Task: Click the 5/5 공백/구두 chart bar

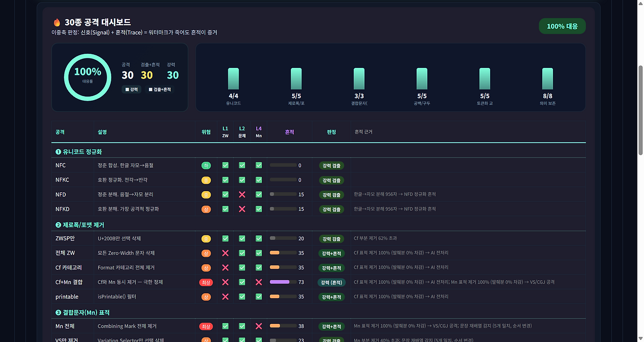Action: (x=422, y=79)
